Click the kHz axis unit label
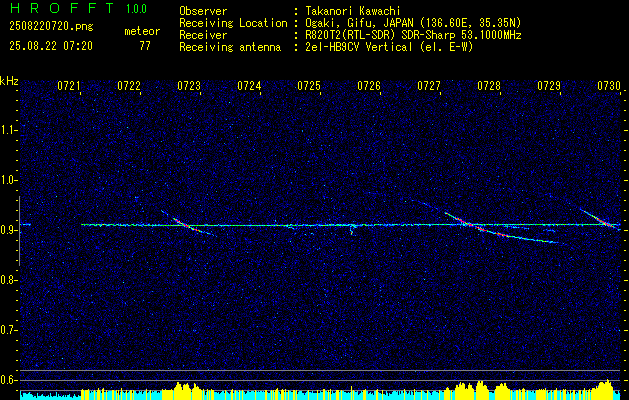 click(9, 81)
